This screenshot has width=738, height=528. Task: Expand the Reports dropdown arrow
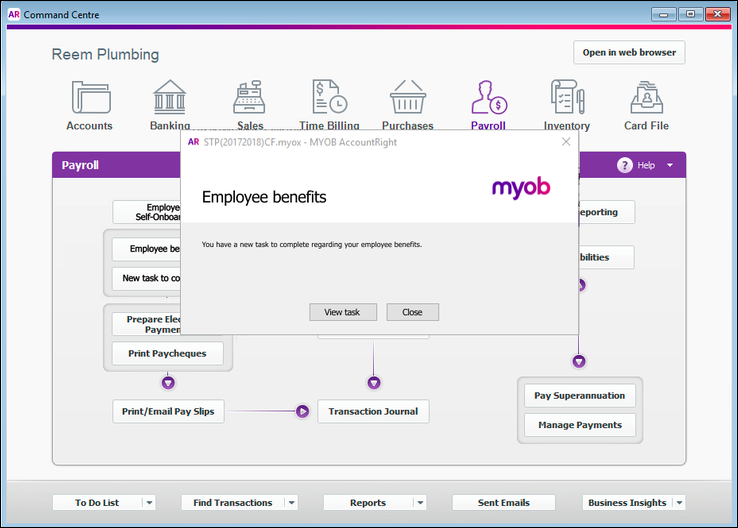pyautogui.click(x=420, y=503)
